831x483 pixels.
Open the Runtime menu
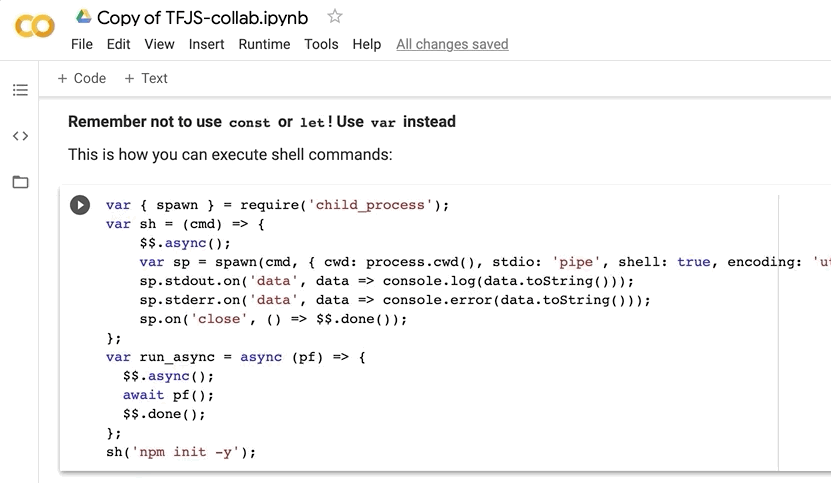pyautogui.click(x=264, y=44)
